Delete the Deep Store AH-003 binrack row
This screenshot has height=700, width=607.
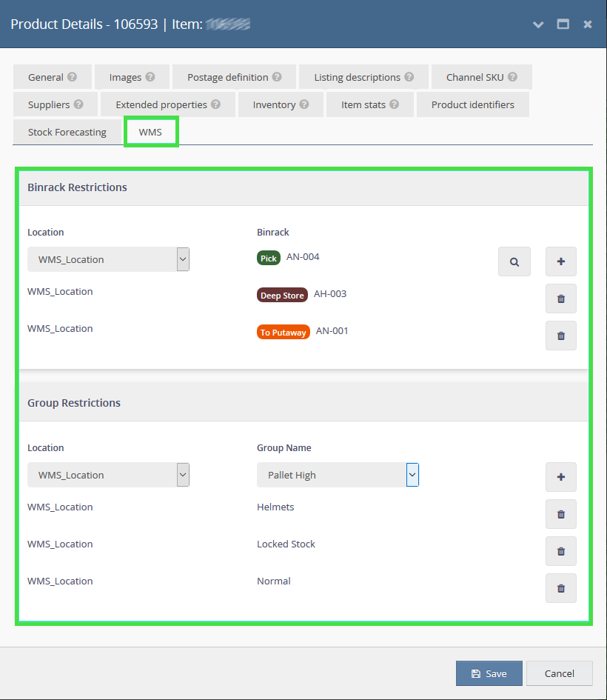[x=560, y=299]
